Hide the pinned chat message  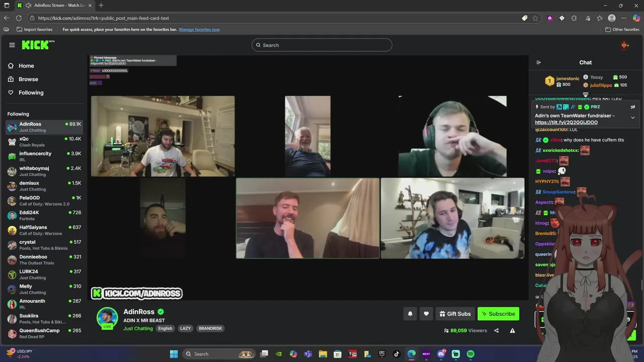pos(633,107)
